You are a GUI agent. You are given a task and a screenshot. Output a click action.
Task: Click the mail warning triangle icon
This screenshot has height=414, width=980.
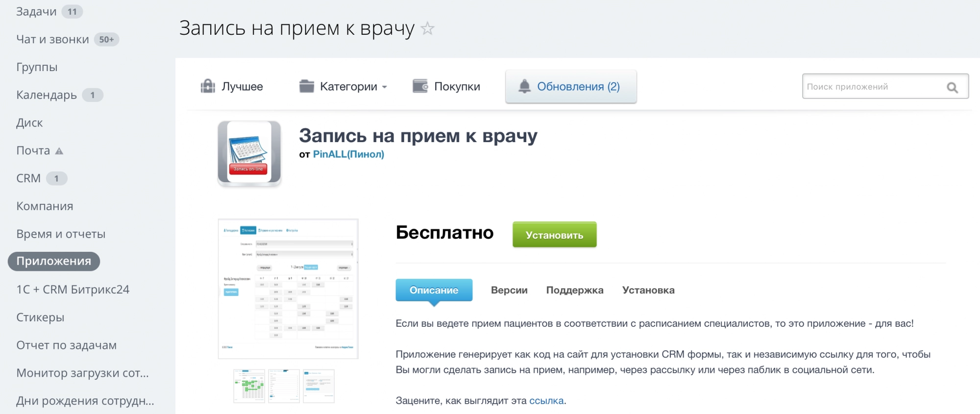[x=59, y=151]
